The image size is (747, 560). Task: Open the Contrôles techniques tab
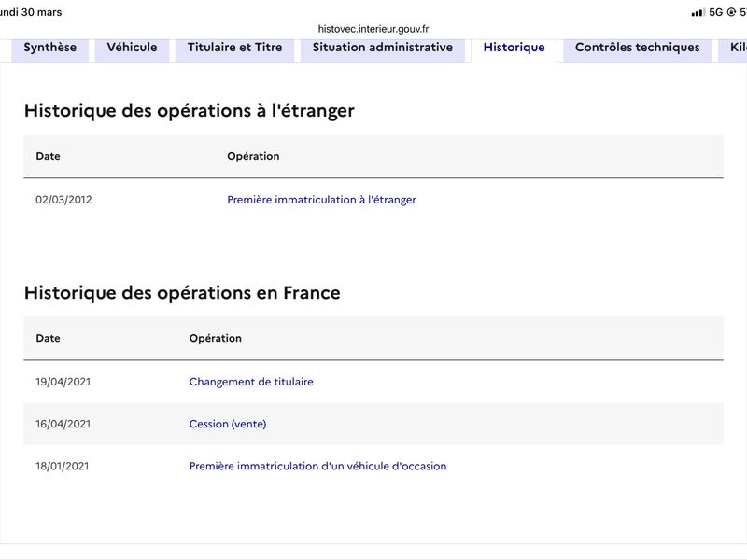638,48
